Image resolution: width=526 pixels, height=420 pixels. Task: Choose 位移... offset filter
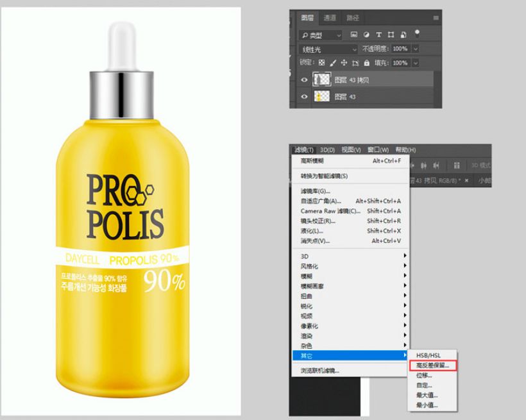point(432,375)
